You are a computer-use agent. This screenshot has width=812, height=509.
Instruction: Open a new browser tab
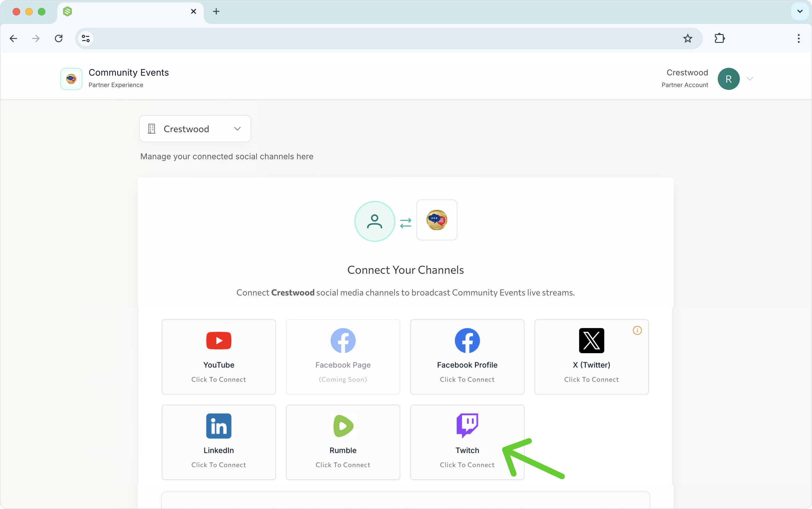[216, 11]
